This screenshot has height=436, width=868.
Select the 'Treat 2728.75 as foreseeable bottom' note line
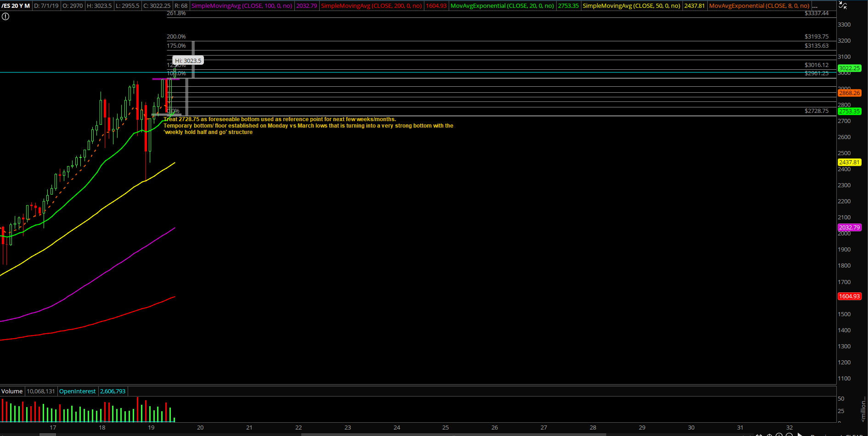click(280, 119)
